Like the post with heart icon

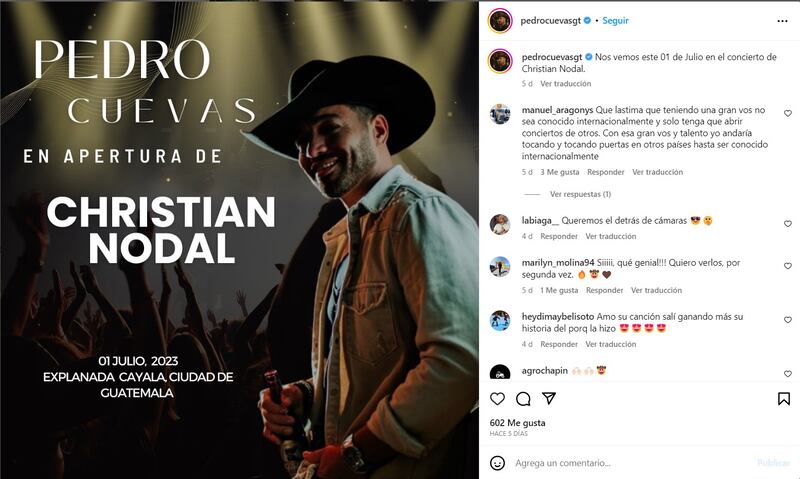[x=497, y=399]
